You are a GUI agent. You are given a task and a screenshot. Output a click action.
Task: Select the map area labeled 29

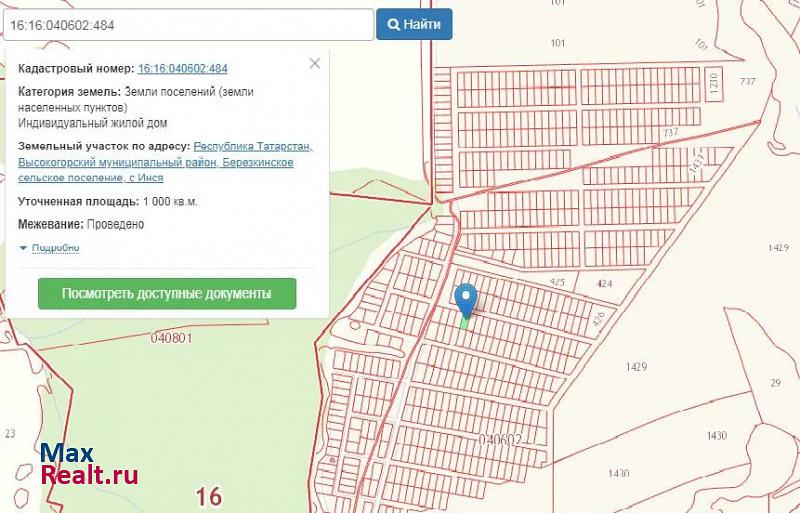[774, 383]
